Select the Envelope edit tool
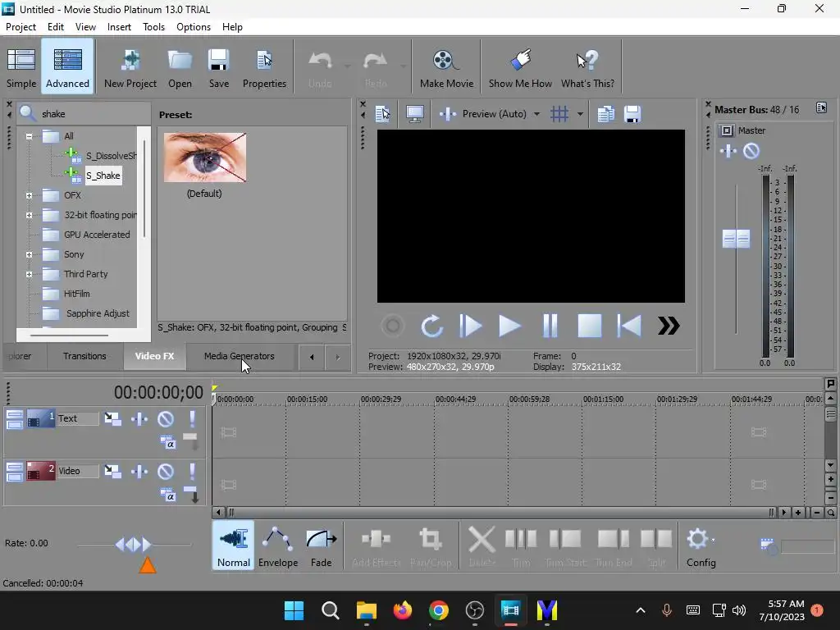The width and height of the screenshot is (840, 630). 278,546
